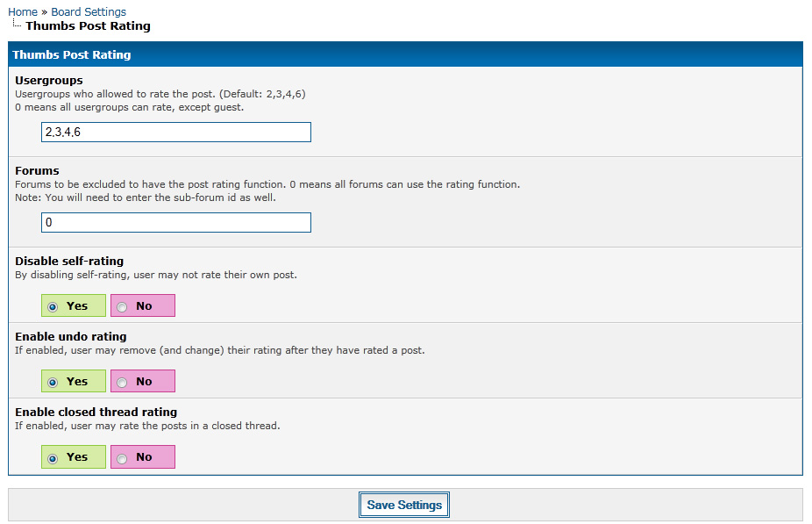Select No for Disable self-rating

(x=123, y=306)
